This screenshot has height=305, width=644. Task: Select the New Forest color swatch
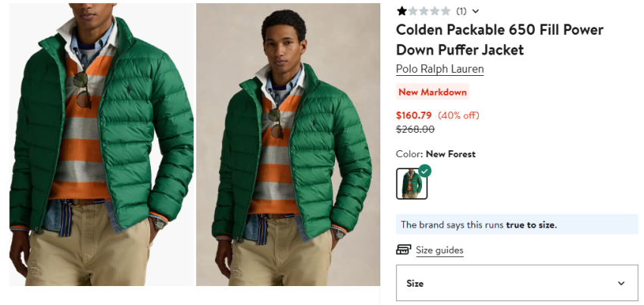click(411, 184)
